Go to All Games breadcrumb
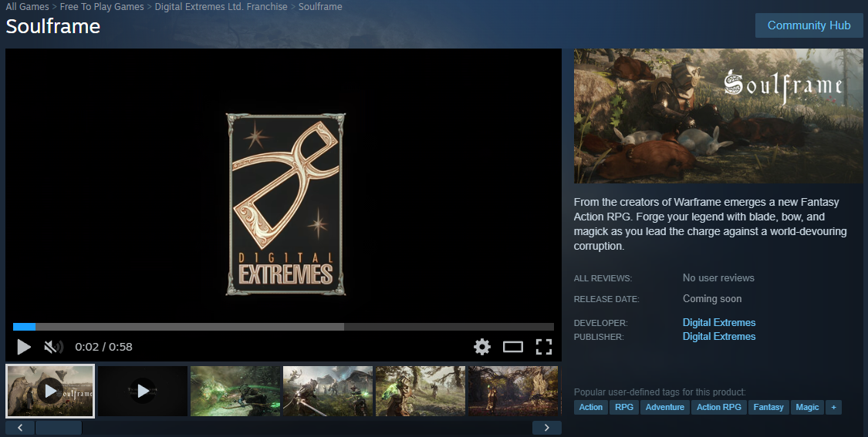868x437 pixels. 27,7
